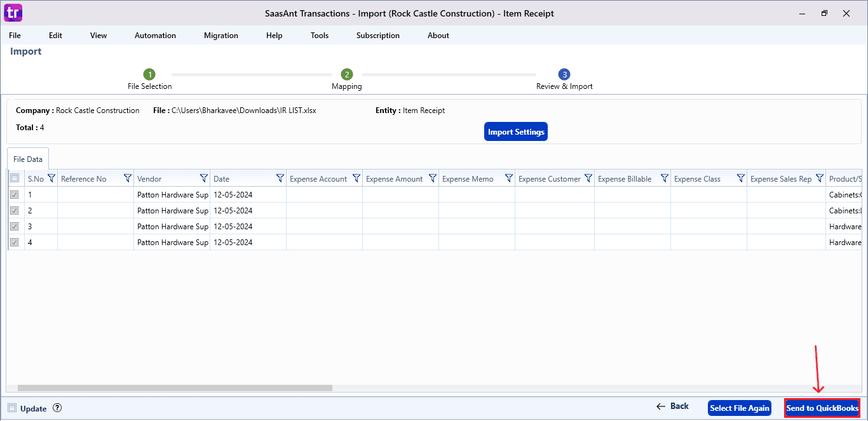Click the Date column filter icon
The image size is (868, 421).
pyautogui.click(x=280, y=178)
